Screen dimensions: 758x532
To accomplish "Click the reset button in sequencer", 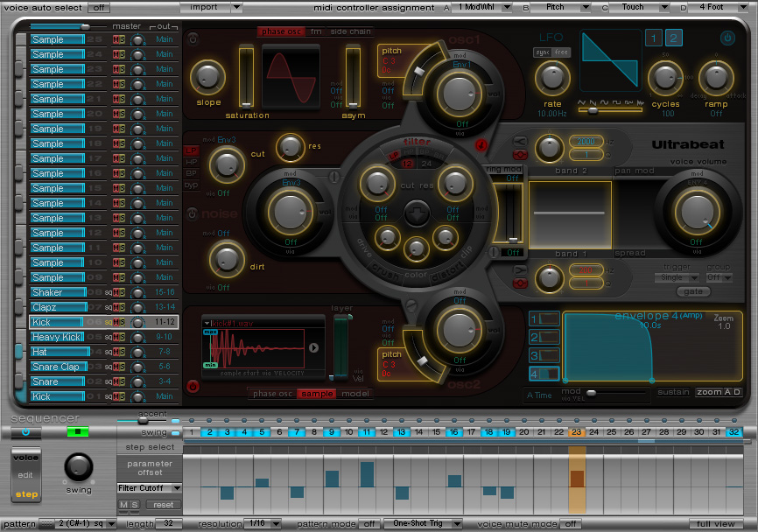I will click(162, 505).
